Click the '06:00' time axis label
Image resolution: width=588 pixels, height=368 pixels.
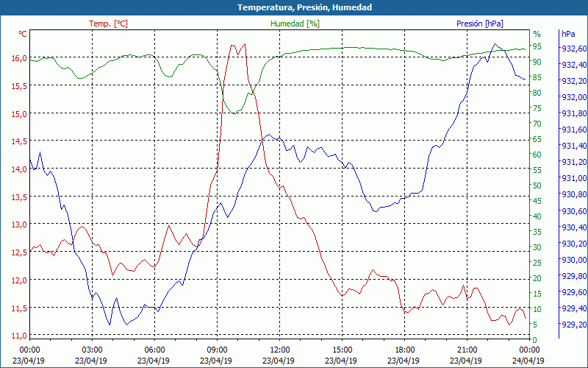[x=155, y=350]
